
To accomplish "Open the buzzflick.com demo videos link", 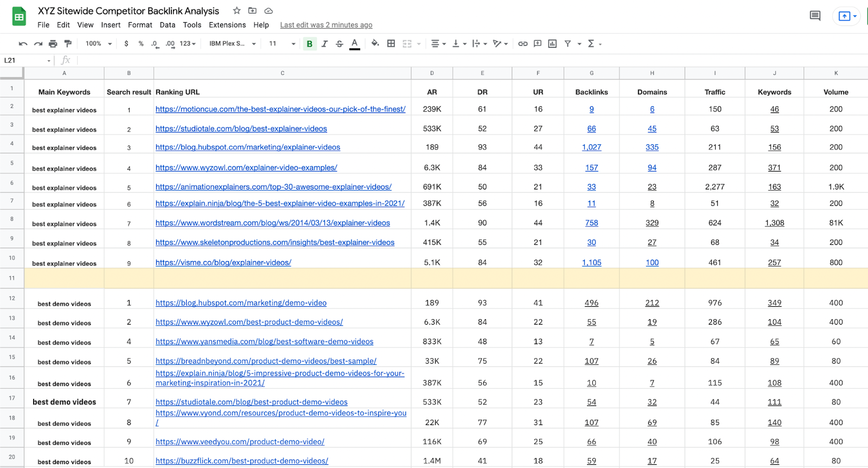I will click(x=242, y=461).
